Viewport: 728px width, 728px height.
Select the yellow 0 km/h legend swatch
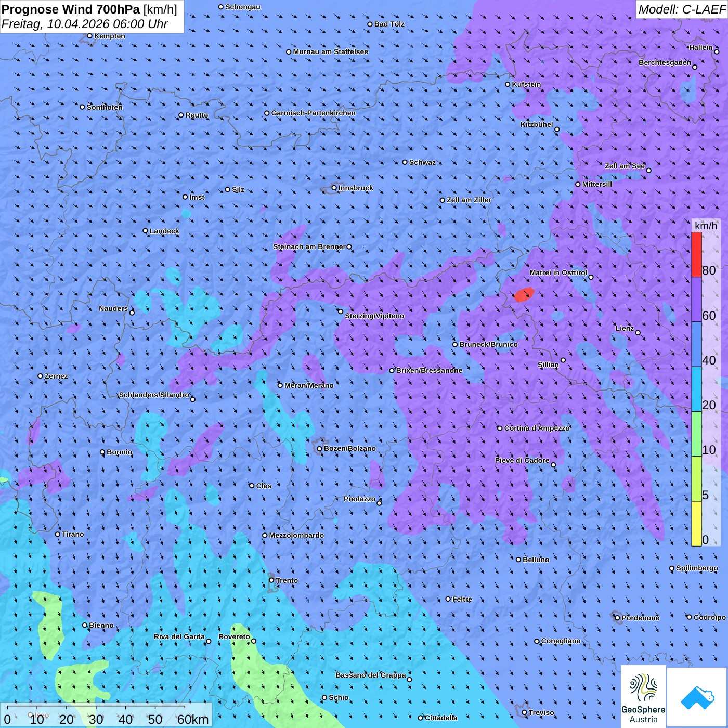(x=696, y=524)
